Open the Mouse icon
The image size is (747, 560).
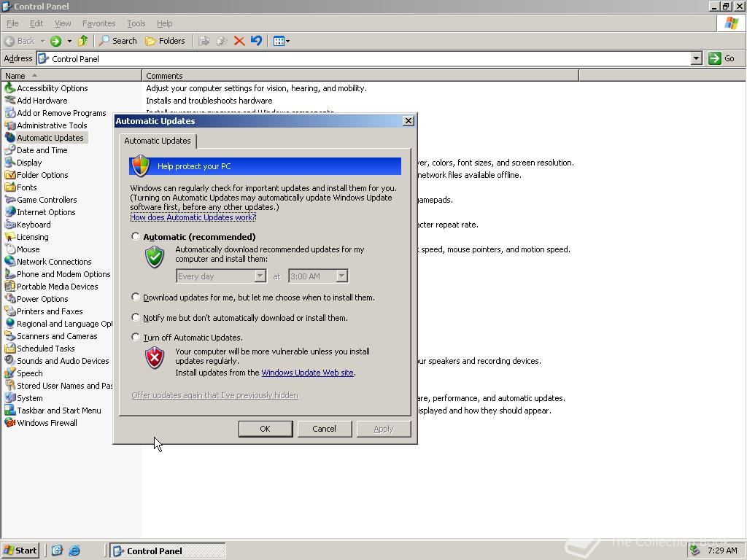[10, 249]
